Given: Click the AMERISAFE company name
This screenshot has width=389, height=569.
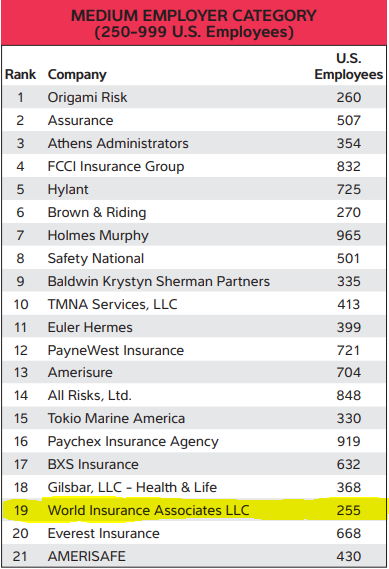Looking at the screenshot, I should [x=86, y=556].
